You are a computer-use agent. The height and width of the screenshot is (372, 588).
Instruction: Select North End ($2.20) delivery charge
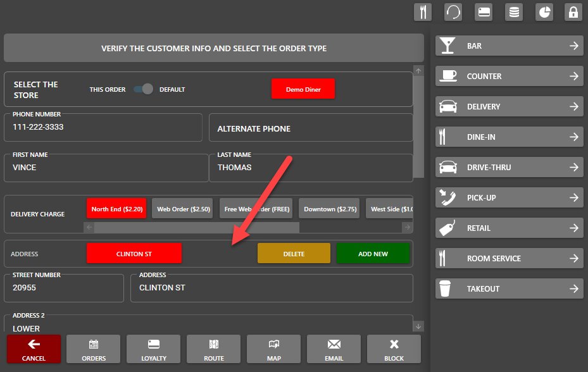point(116,209)
